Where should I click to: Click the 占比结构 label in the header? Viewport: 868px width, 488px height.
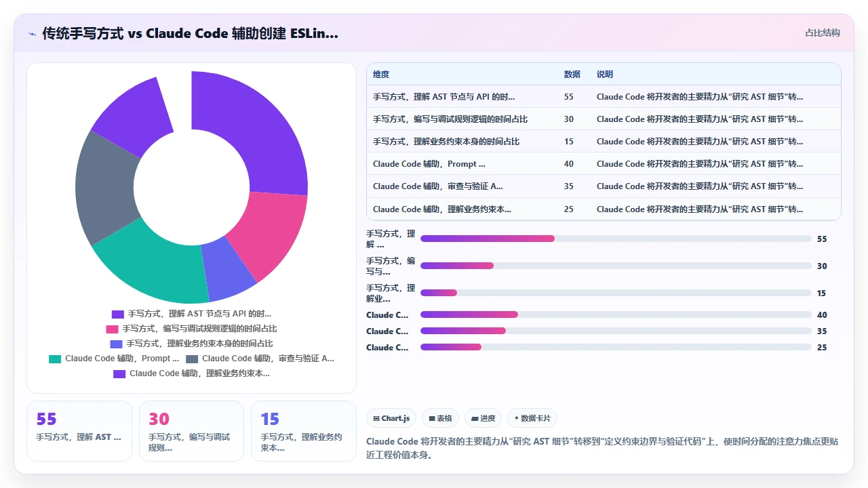click(x=822, y=33)
